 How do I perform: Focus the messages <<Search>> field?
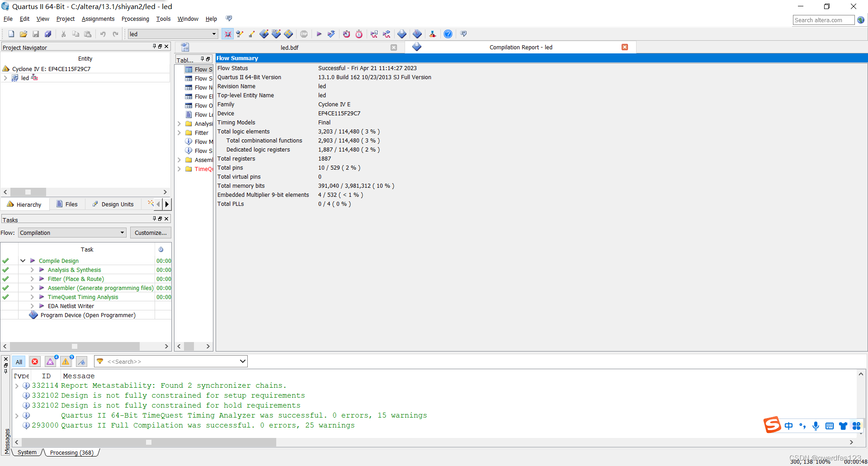pyautogui.click(x=172, y=361)
